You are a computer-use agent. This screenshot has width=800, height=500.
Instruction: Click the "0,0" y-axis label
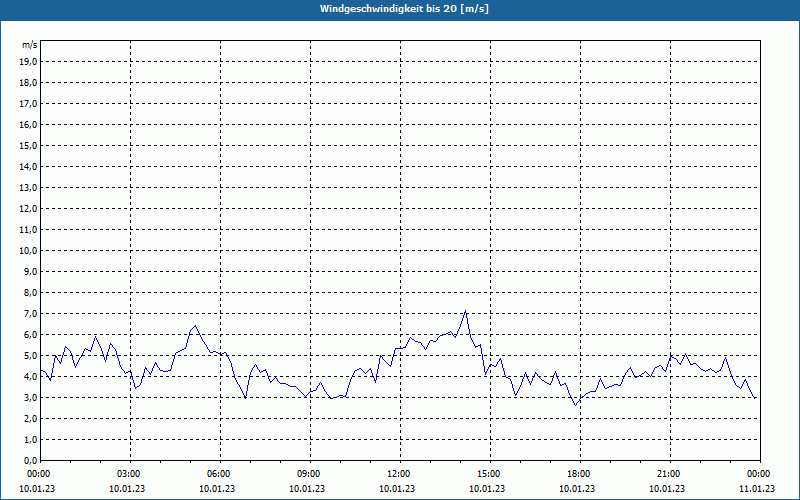click(30, 461)
